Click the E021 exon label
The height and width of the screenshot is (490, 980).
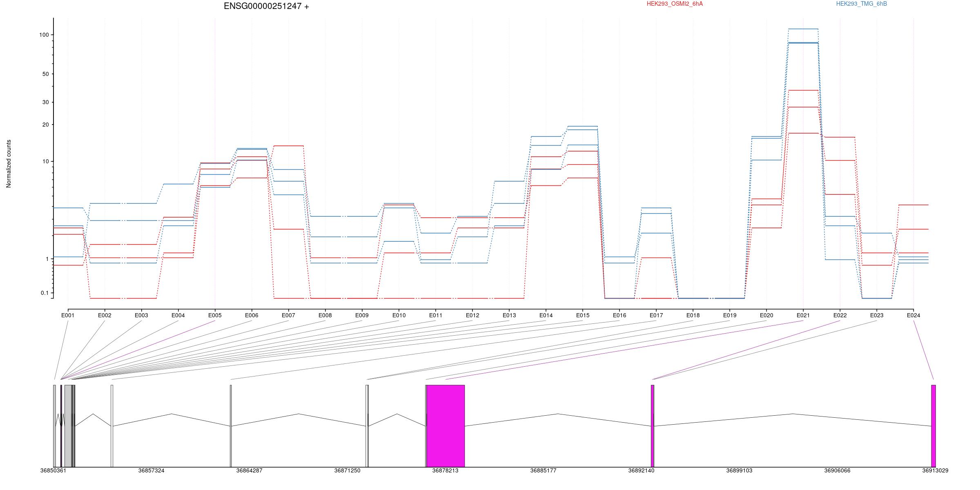(803, 315)
